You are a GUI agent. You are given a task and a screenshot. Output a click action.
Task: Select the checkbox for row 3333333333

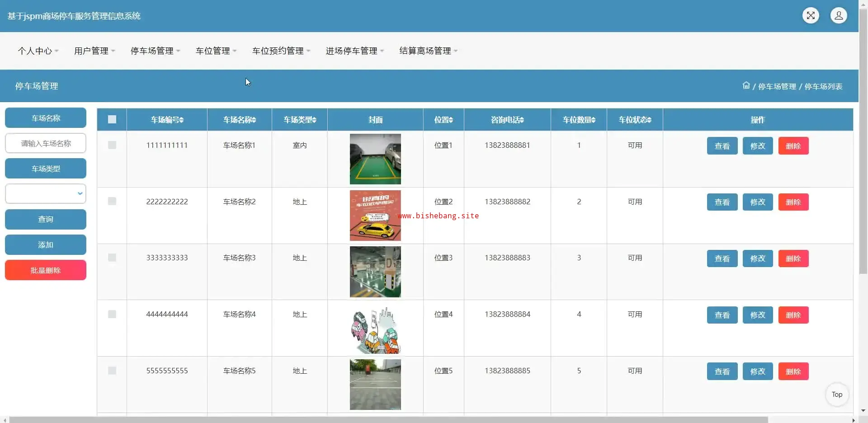click(112, 258)
